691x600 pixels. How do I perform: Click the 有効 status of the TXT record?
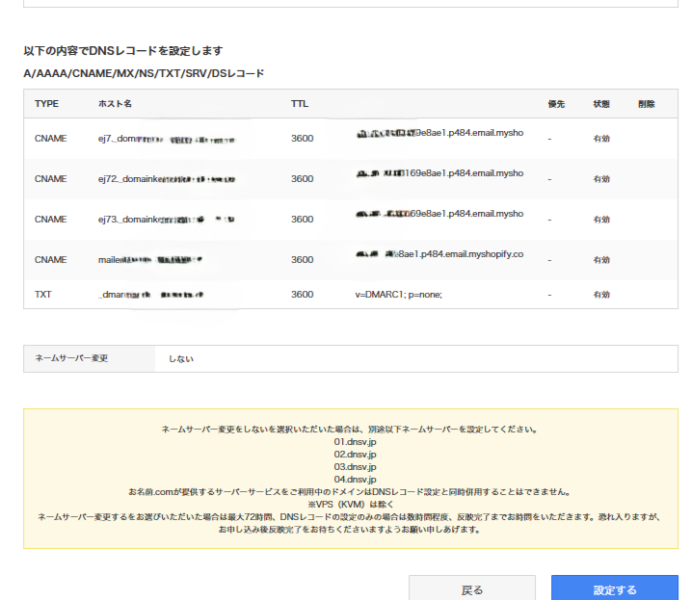pos(601,295)
